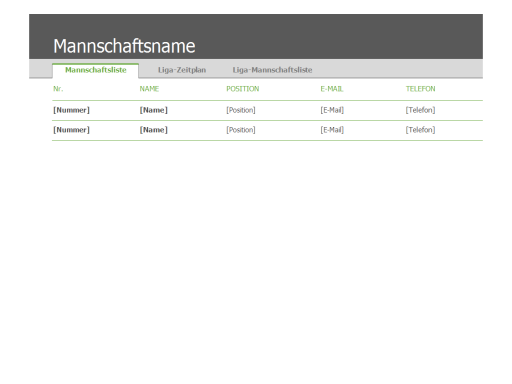Click the first row [Position] cell
This screenshot has width=512, height=384.
pyautogui.click(x=241, y=110)
